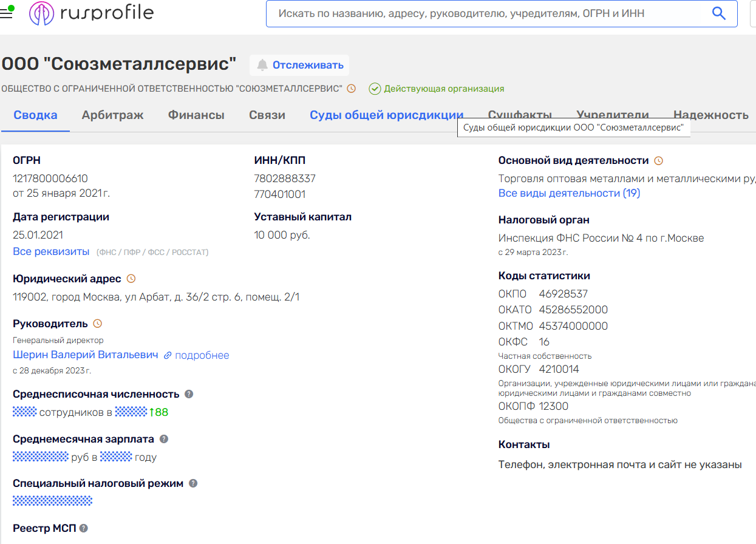Open the Финансы tab
Screen dimensions: 756x544
196,115
